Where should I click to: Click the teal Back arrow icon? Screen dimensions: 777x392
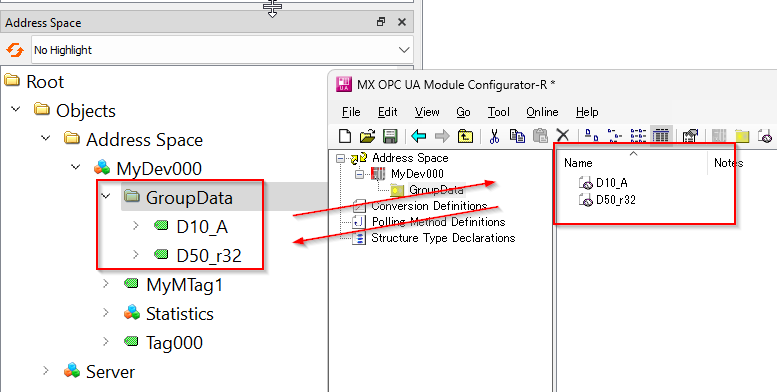coord(419,136)
